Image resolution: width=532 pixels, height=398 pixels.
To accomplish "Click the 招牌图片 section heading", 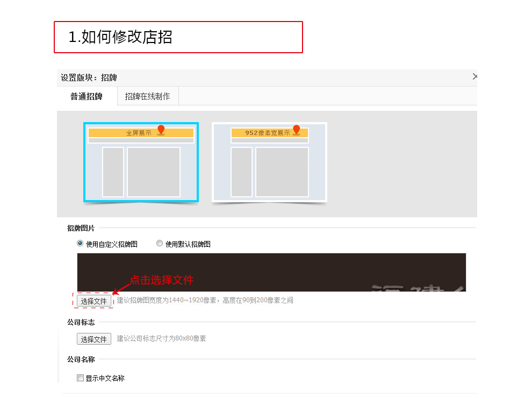I will (81, 228).
